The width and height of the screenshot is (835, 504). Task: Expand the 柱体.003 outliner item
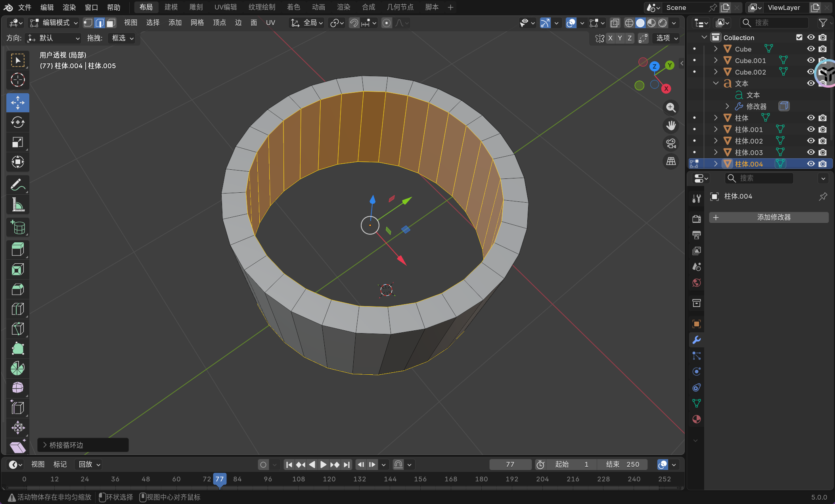click(716, 152)
